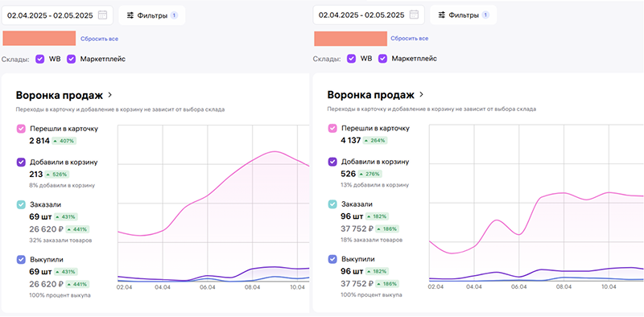Open Фильтры button in left panel
Screen dimensions: 644x317
(152, 15)
